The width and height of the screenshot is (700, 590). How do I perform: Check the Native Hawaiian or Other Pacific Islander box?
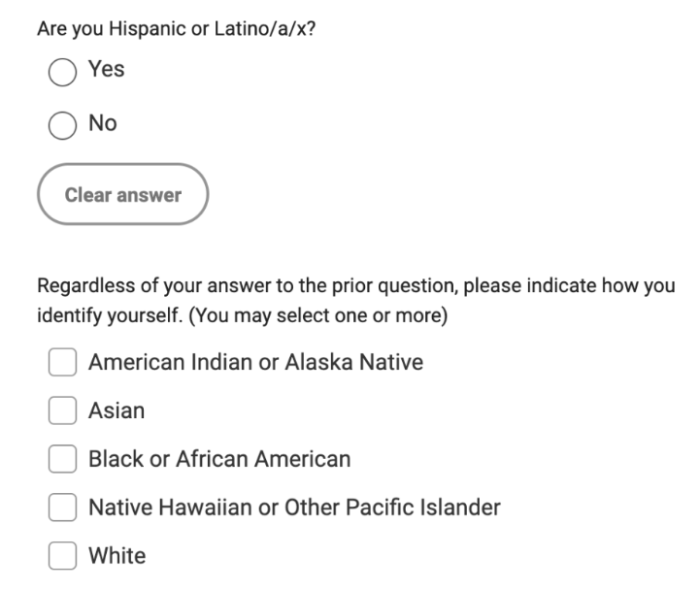pos(63,508)
